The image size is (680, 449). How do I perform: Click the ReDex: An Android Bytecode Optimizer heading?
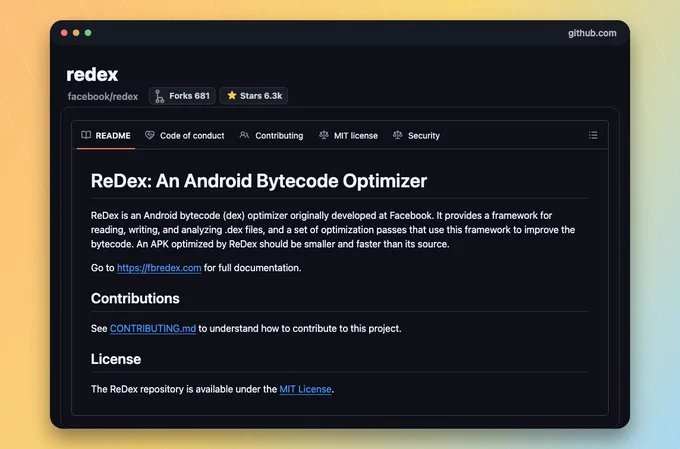tap(259, 181)
